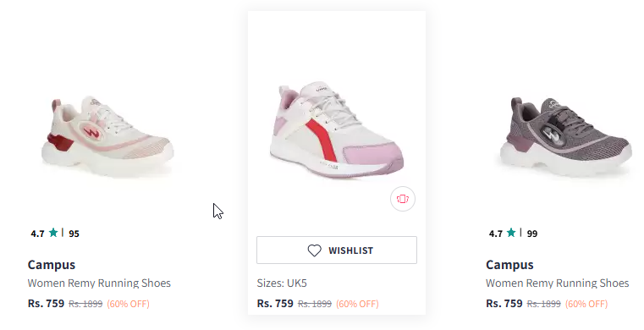The height and width of the screenshot is (330, 644).
Task: Click the left Campus brand name
Action: (x=52, y=265)
